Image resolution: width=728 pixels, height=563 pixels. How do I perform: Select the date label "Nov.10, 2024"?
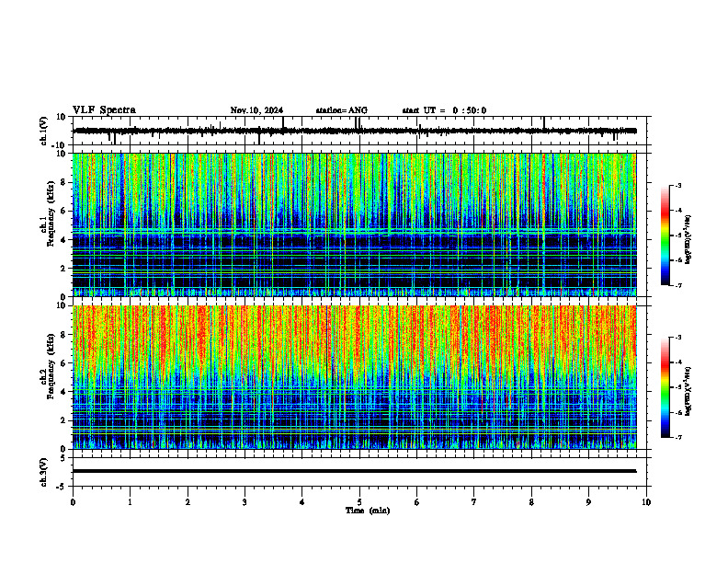[256, 110]
